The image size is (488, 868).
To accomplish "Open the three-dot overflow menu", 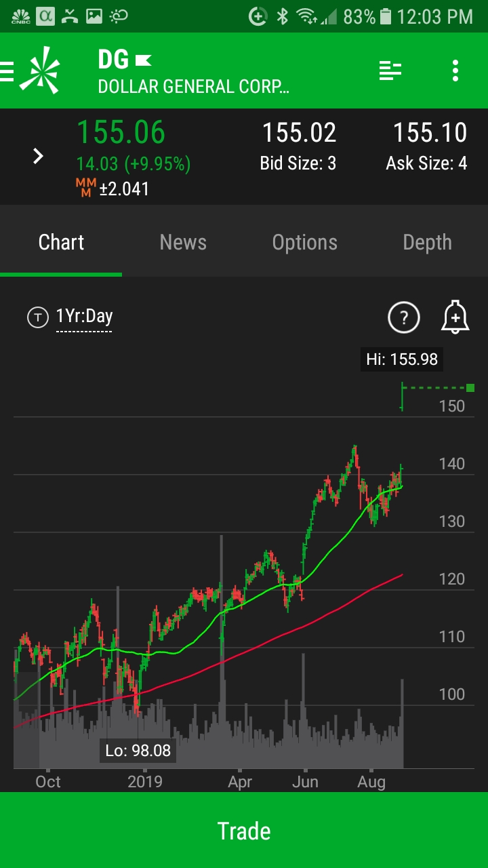I will tap(455, 71).
